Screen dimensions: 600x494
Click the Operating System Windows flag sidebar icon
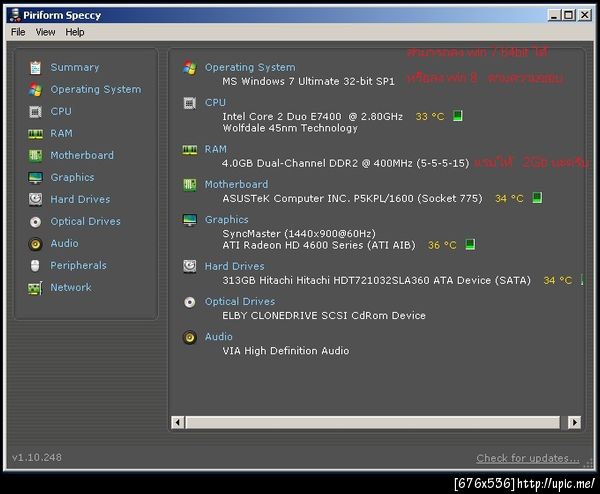pyautogui.click(x=35, y=90)
